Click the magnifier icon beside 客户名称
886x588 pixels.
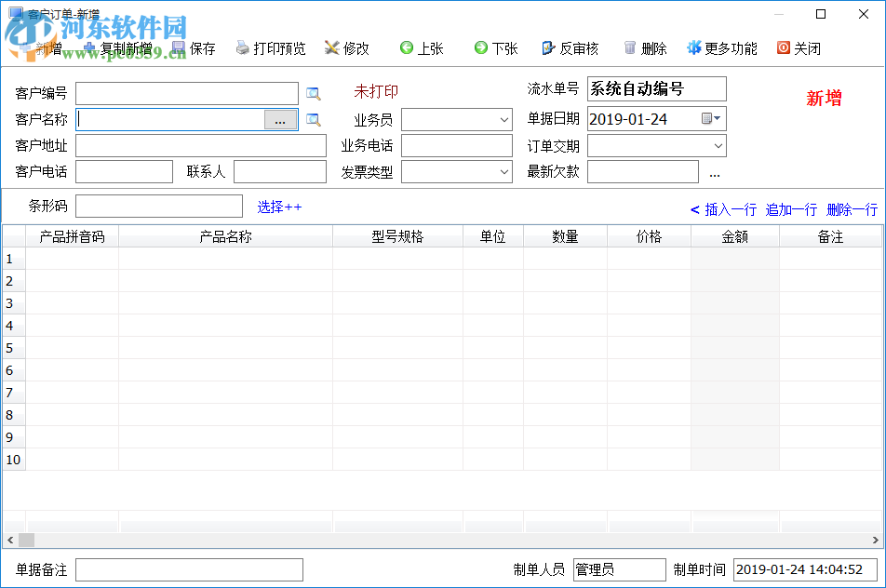[313, 119]
